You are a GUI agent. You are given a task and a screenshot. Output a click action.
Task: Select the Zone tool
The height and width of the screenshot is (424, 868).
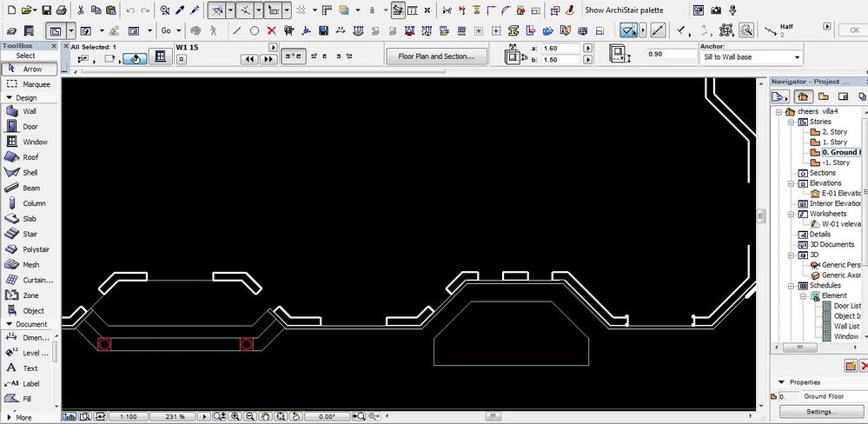tap(29, 295)
